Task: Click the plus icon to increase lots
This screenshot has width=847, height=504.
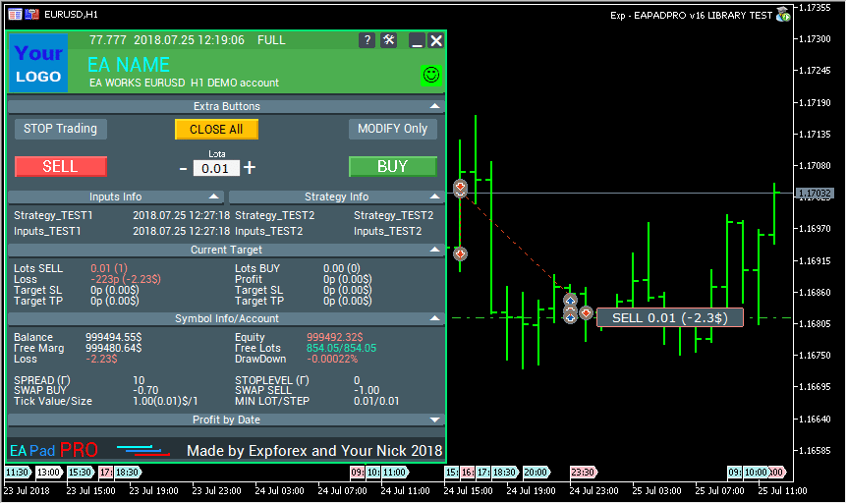Action: pos(250,168)
